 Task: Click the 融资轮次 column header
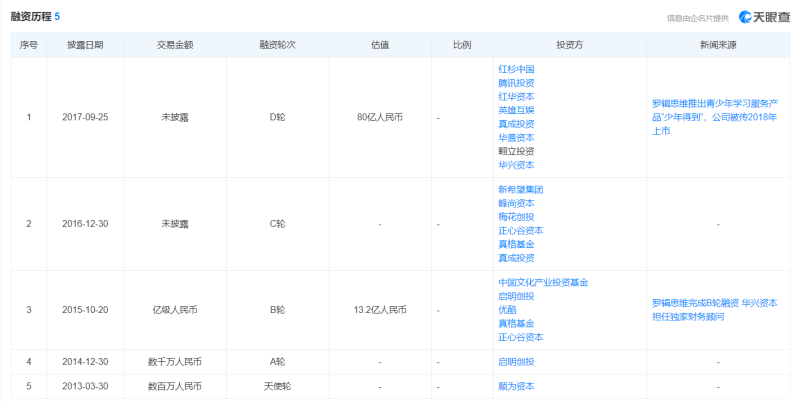point(278,45)
